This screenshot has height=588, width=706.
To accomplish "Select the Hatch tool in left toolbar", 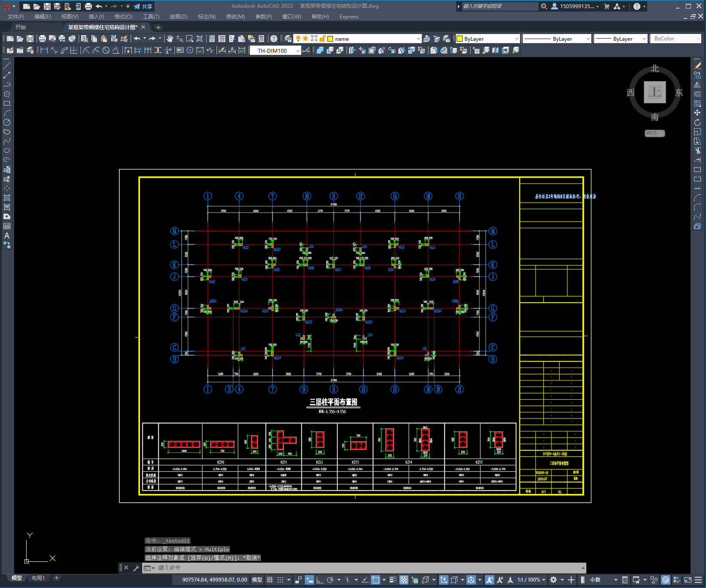I will (x=7, y=198).
